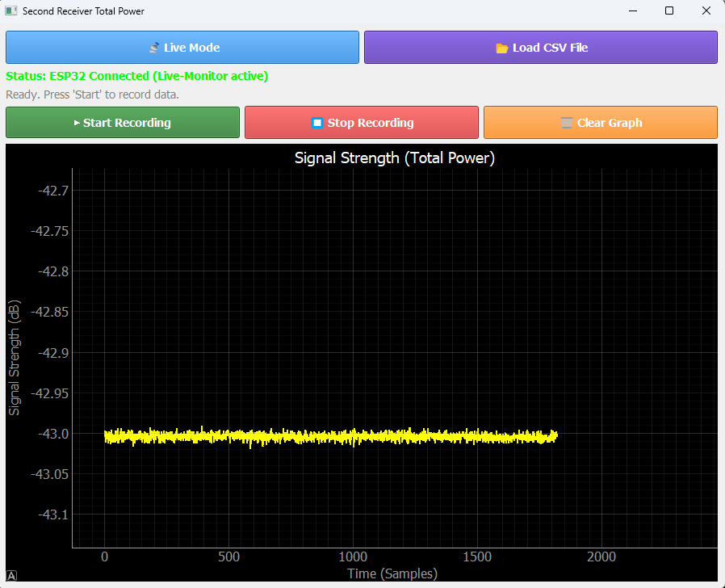Close the Second Receiver Total Power window
This screenshot has height=588, width=725.
pos(706,11)
